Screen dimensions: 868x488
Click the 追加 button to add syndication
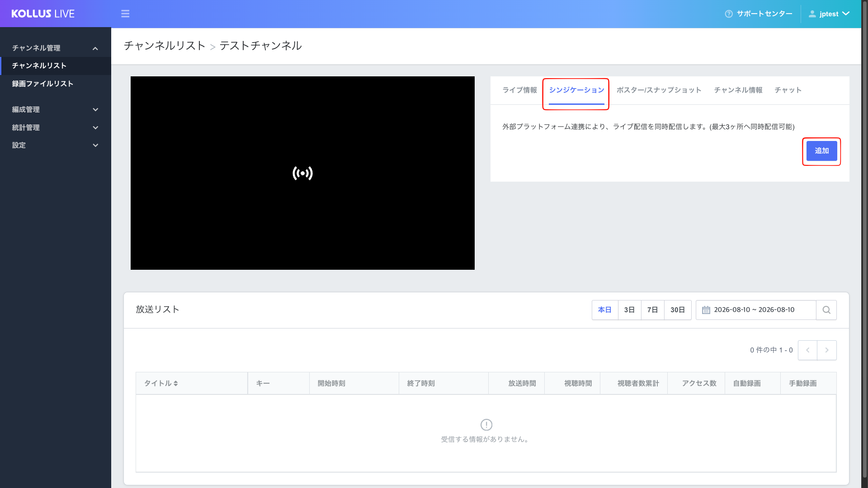[x=821, y=151]
